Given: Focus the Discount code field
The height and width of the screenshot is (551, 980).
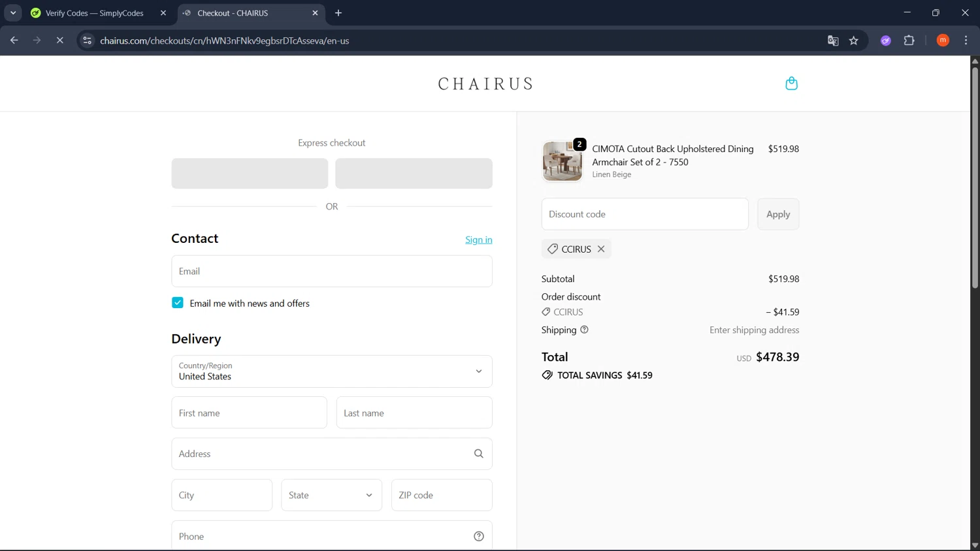Looking at the screenshot, I should click(645, 214).
